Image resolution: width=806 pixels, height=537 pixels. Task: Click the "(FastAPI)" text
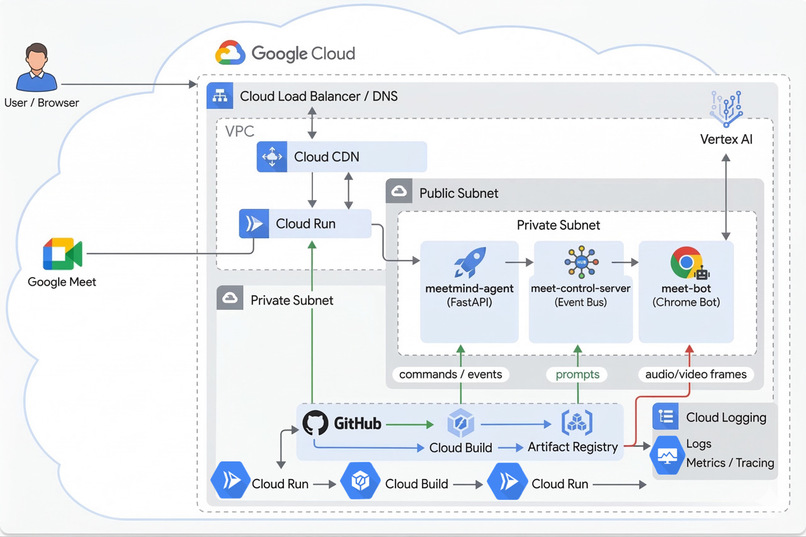point(469,302)
